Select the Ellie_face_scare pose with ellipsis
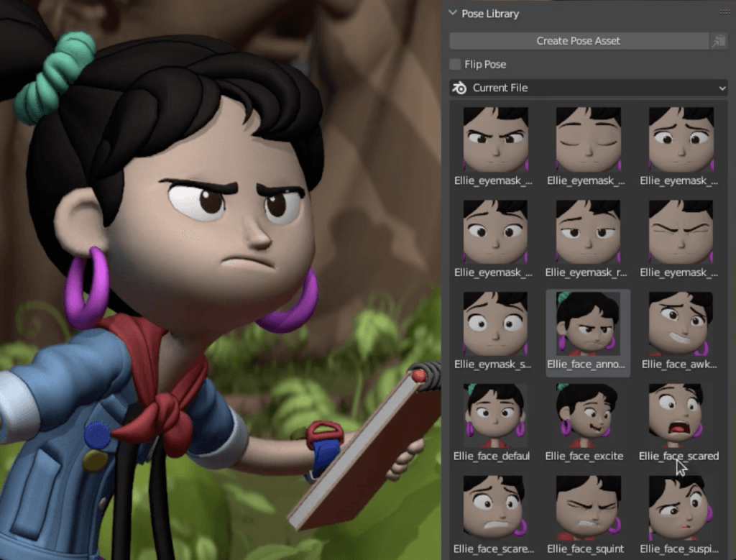The image size is (736, 560). pos(494,515)
